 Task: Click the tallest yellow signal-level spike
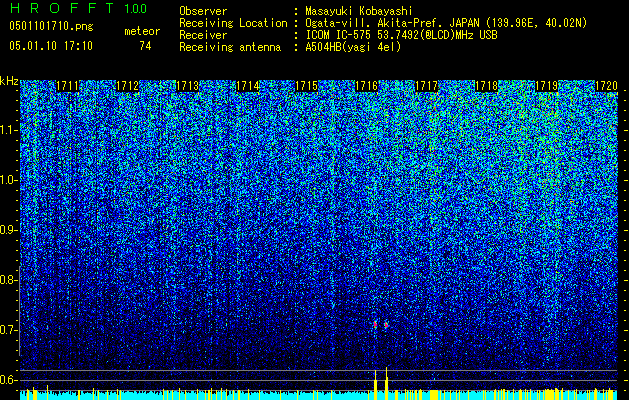coord(386,383)
